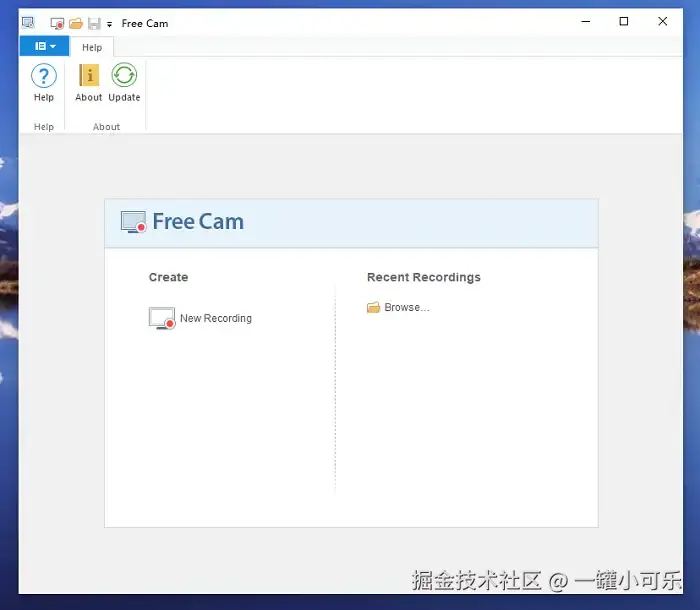Click the Free Cam logo in welcome banner

point(182,221)
